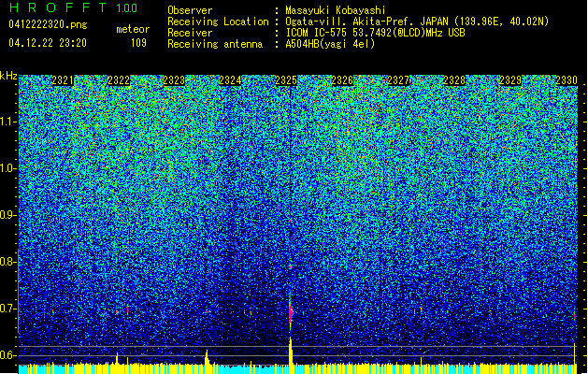Click the 2321 time marker
The width and height of the screenshot is (588, 374).
[x=63, y=80]
